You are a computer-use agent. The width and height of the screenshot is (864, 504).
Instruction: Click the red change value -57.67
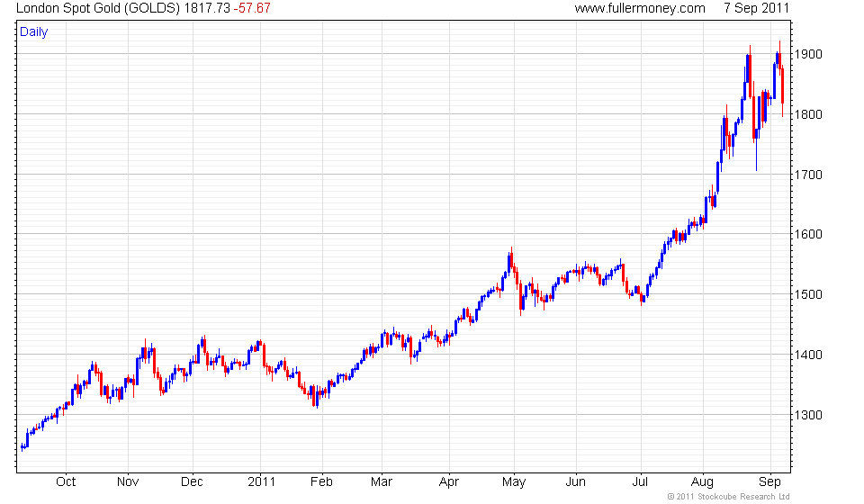(x=252, y=8)
